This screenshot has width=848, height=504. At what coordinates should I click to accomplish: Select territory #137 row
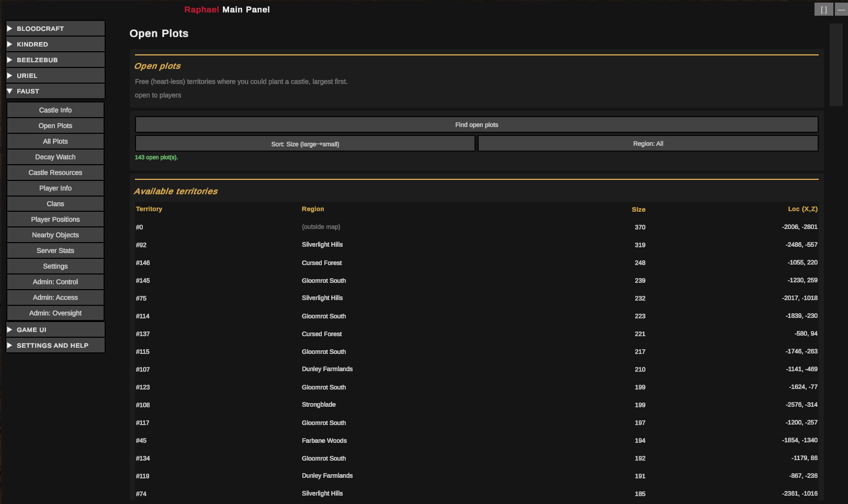[477, 334]
